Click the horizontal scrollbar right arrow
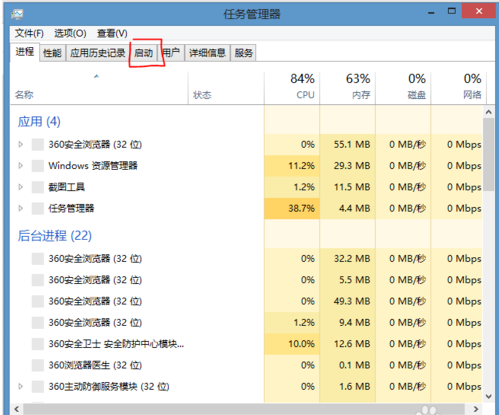This screenshot has width=499, height=415. (476, 409)
